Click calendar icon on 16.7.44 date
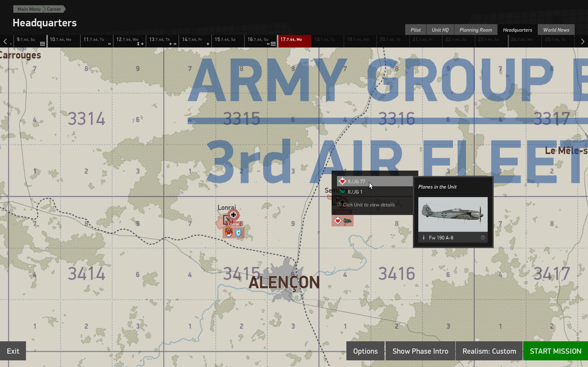The image size is (588, 367). (x=273, y=44)
